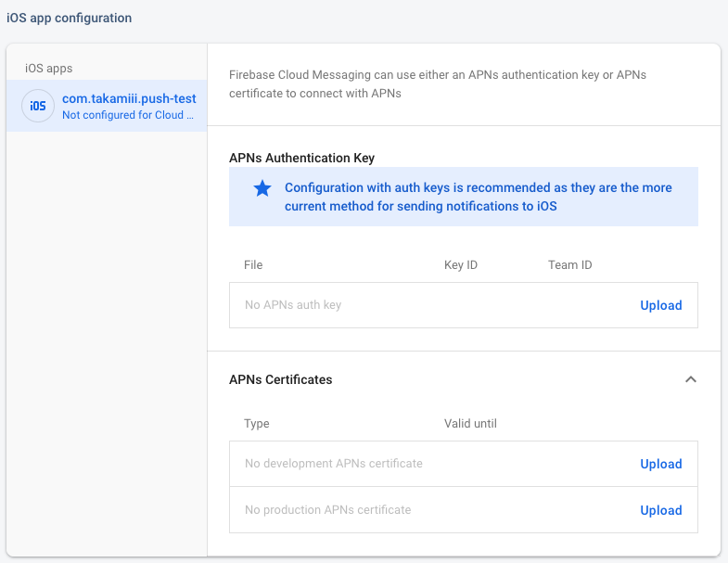
Task: Click the 'Valid until' column header
Action: click(x=470, y=423)
